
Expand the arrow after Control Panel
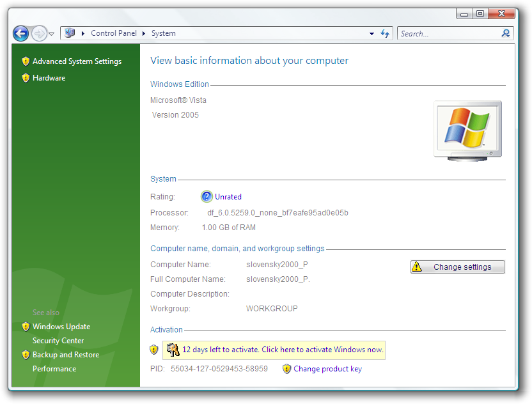point(144,33)
